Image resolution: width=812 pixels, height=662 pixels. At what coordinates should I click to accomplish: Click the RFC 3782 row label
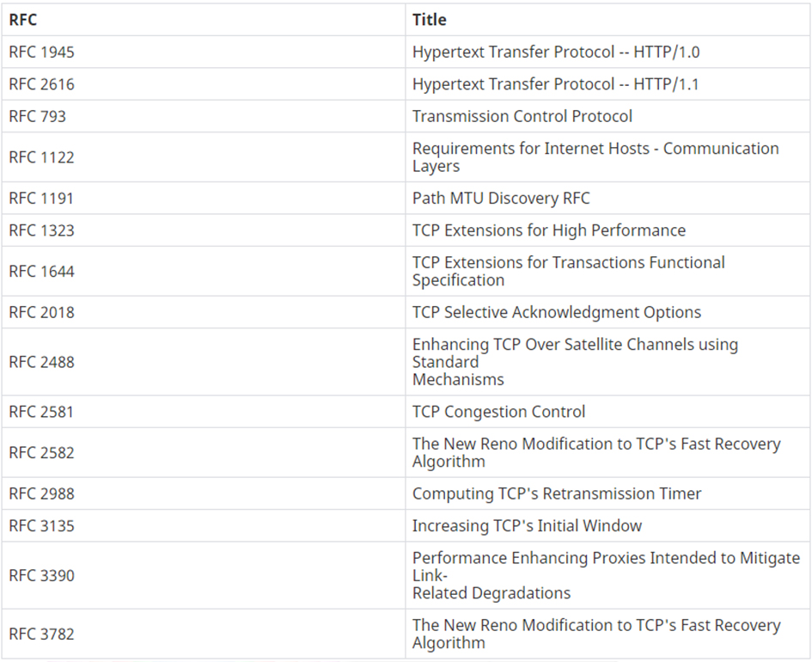pyautogui.click(x=41, y=634)
